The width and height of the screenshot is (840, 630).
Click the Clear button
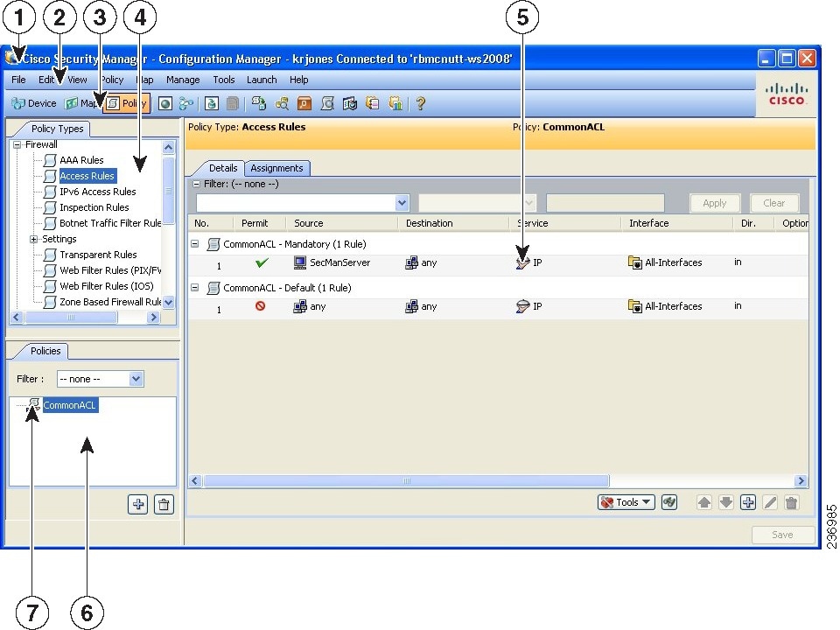(x=774, y=202)
